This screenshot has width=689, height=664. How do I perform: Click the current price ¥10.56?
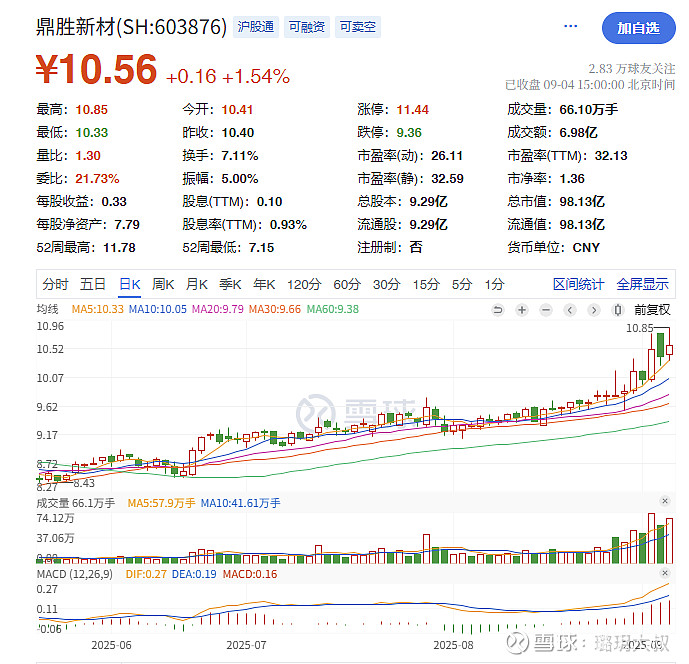coord(96,69)
